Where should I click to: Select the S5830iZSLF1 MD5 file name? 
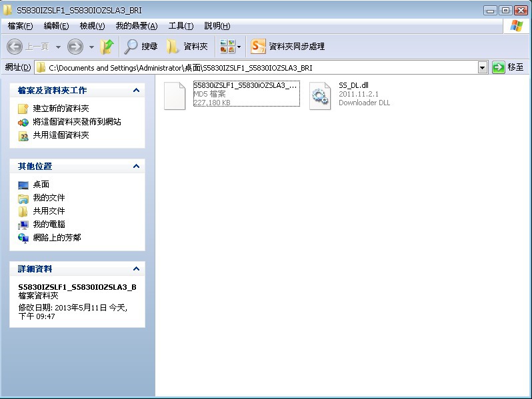click(x=245, y=85)
